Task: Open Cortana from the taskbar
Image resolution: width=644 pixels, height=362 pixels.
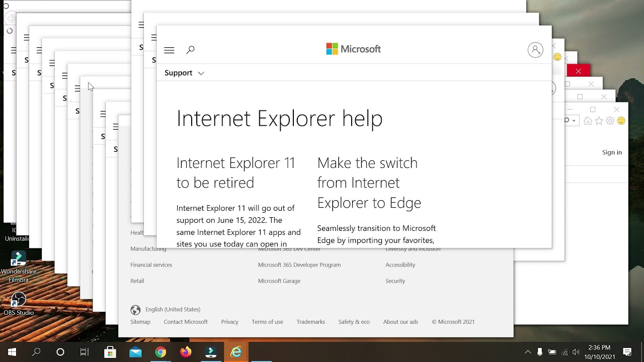Action: coord(60,352)
